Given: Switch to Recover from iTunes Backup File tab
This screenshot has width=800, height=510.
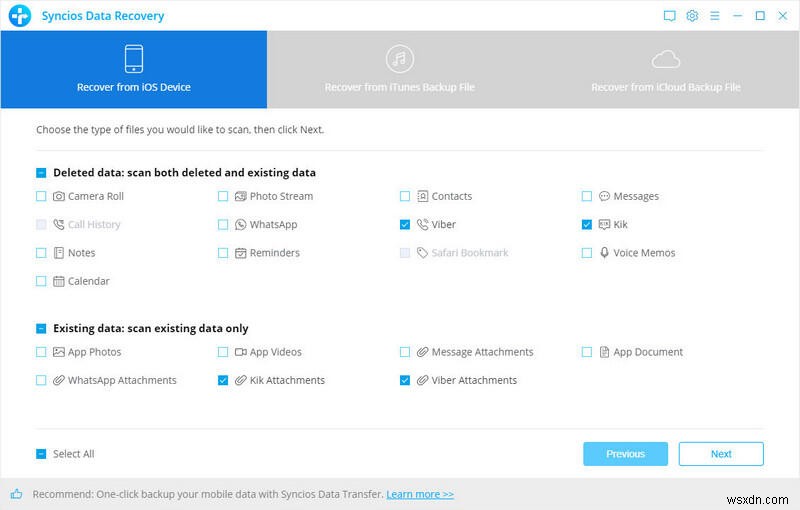Looking at the screenshot, I should click(400, 69).
